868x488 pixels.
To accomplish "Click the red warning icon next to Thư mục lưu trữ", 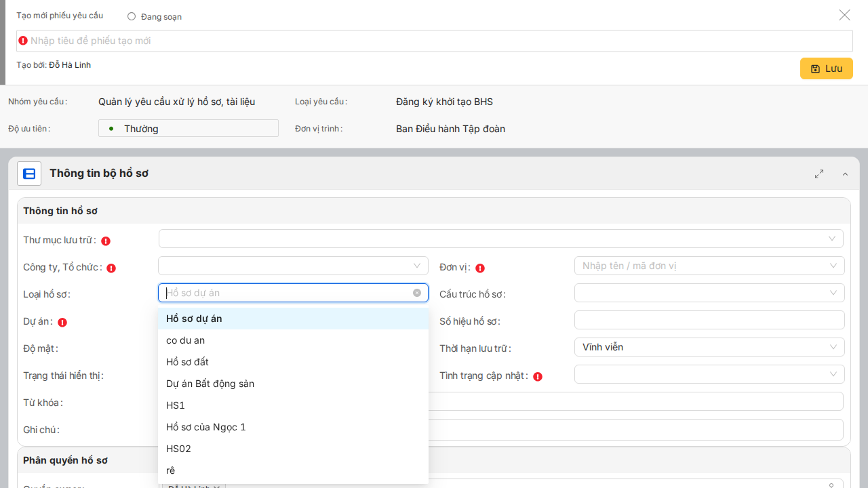I will coord(106,241).
